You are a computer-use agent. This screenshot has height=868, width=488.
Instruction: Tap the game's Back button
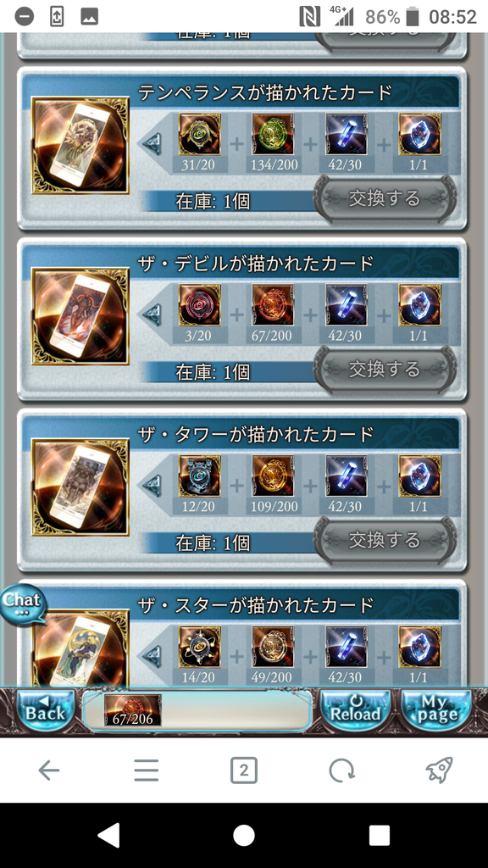click(x=46, y=710)
